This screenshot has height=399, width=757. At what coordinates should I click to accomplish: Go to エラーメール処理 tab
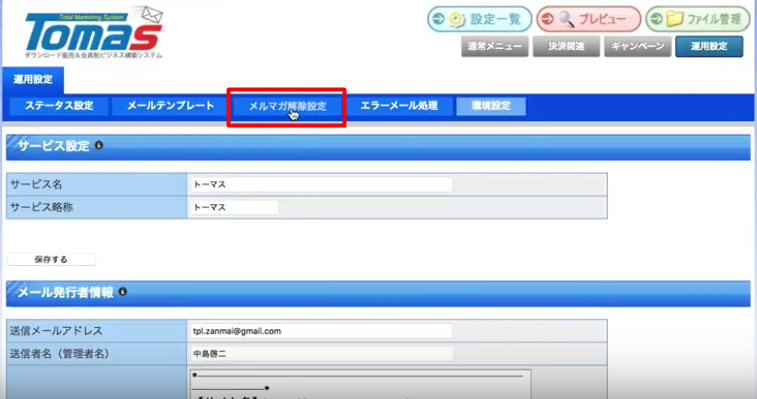tap(399, 106)
